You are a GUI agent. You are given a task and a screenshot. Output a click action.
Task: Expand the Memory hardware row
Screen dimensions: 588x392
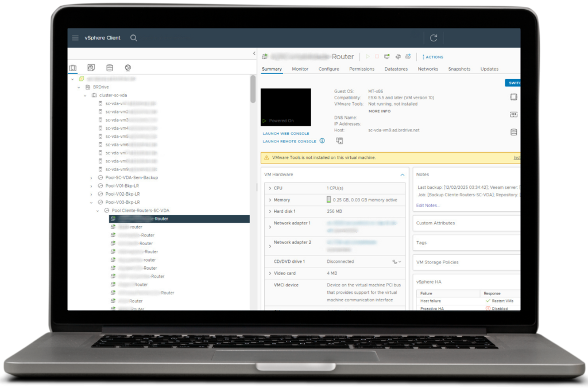(x=270, y=200)
